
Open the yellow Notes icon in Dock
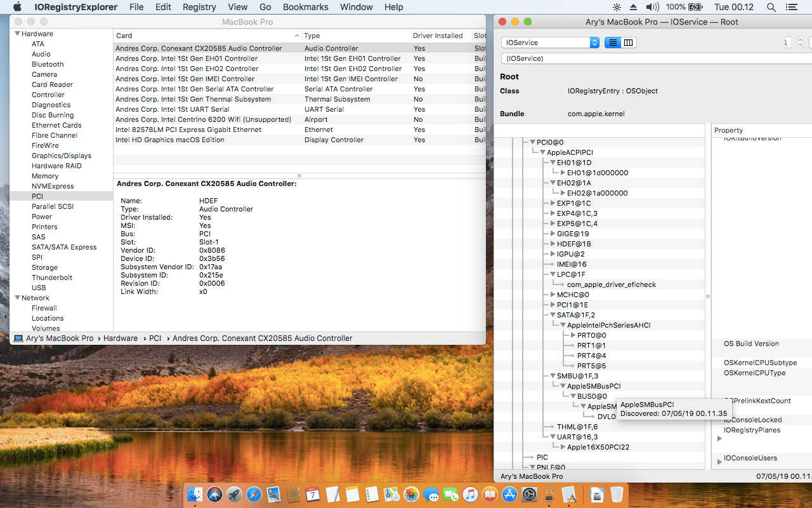pyautogui.click(x=352, y=495)
